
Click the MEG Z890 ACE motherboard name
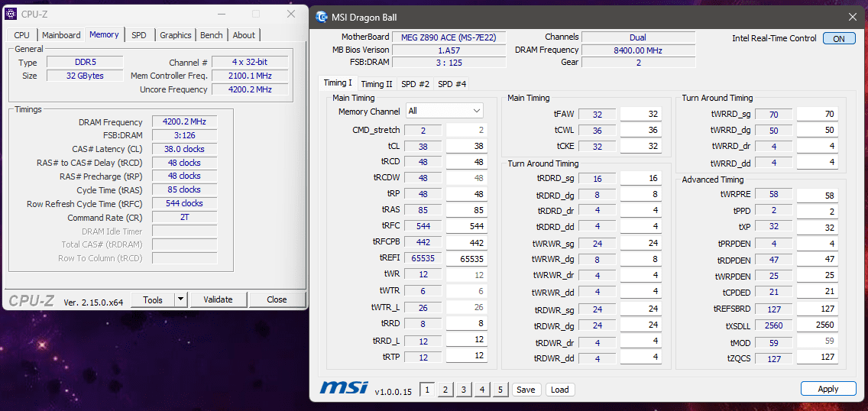tap(449, 37)
